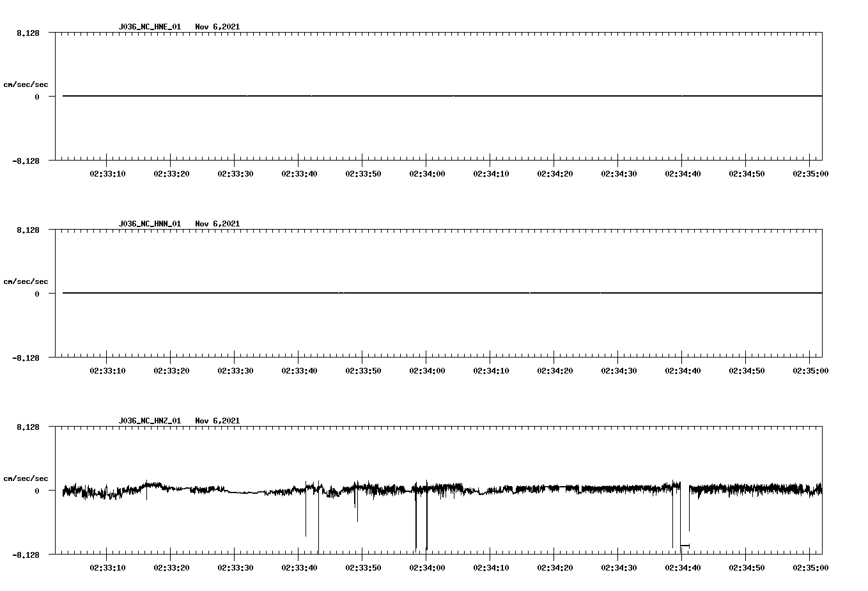Click time label 02:33:50 under HNE plot
This screenshot has height=591, width=868.
363,173
